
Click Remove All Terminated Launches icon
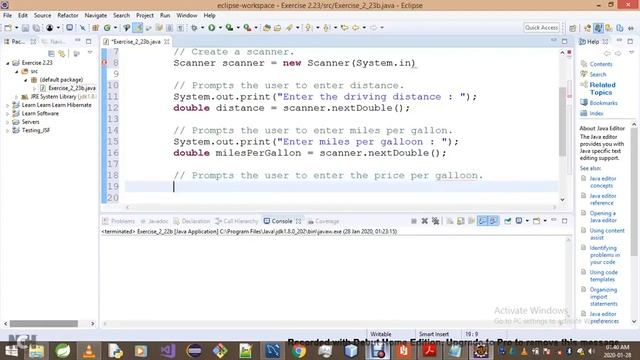436,221
